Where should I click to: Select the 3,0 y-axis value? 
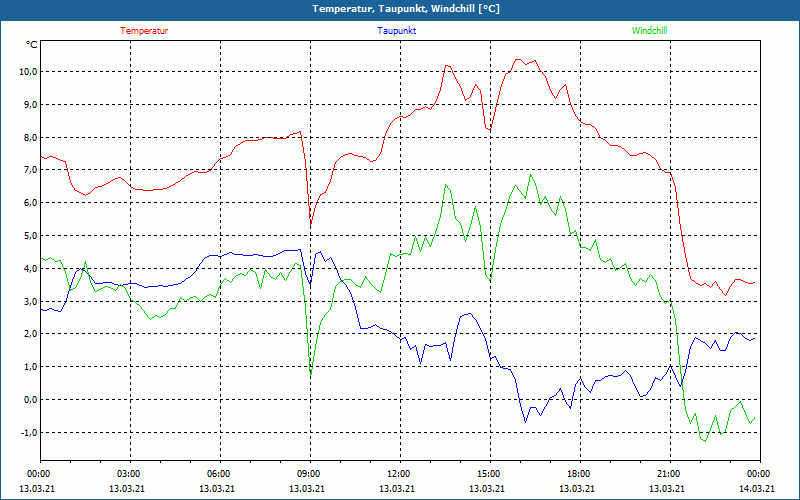pos(31,302)
